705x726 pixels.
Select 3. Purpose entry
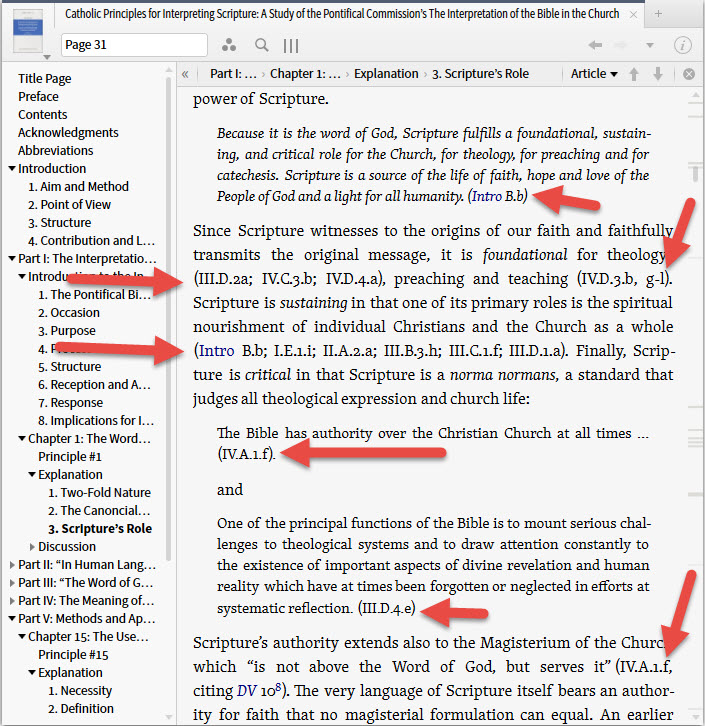[x=67, y=331]
